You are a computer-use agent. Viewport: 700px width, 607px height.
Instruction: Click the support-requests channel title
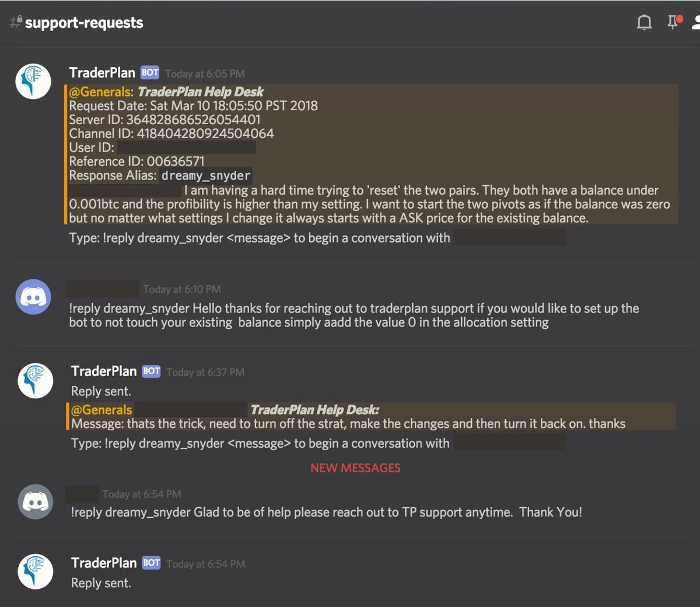point(84,22)
